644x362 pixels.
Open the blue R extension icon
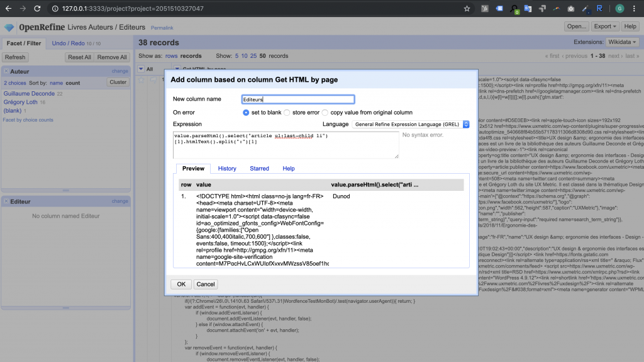coord(599,8)
